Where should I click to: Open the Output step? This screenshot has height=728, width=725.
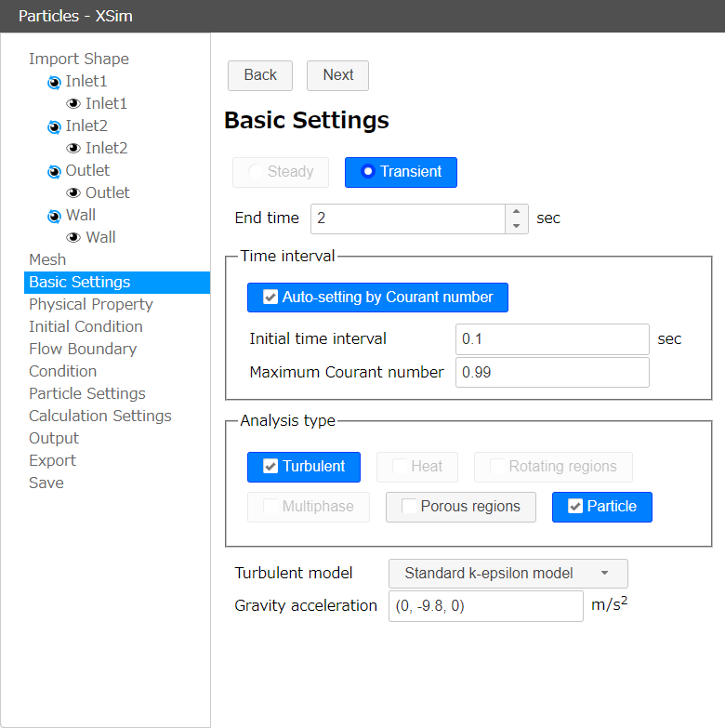coord(54,438)
